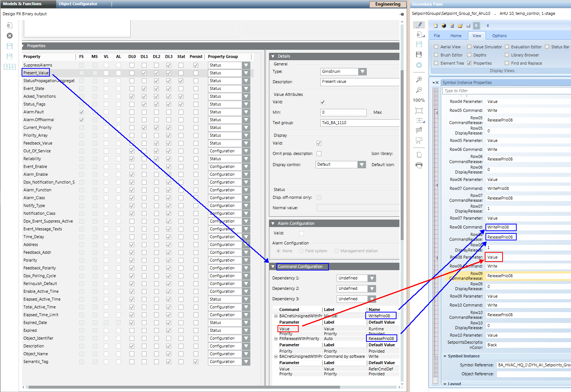Switch to the Home ribbon tab
571x392 pixels.
(456, 36)
